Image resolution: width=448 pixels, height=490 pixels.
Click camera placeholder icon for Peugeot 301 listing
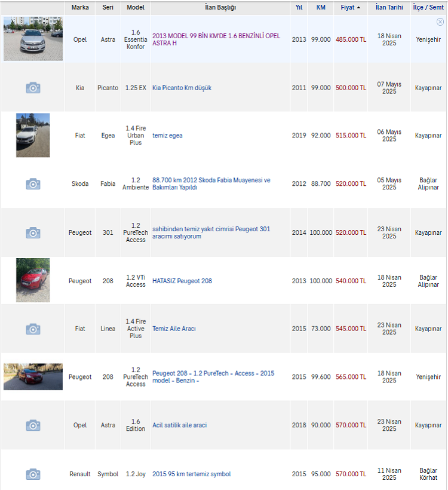click(33, 233)
